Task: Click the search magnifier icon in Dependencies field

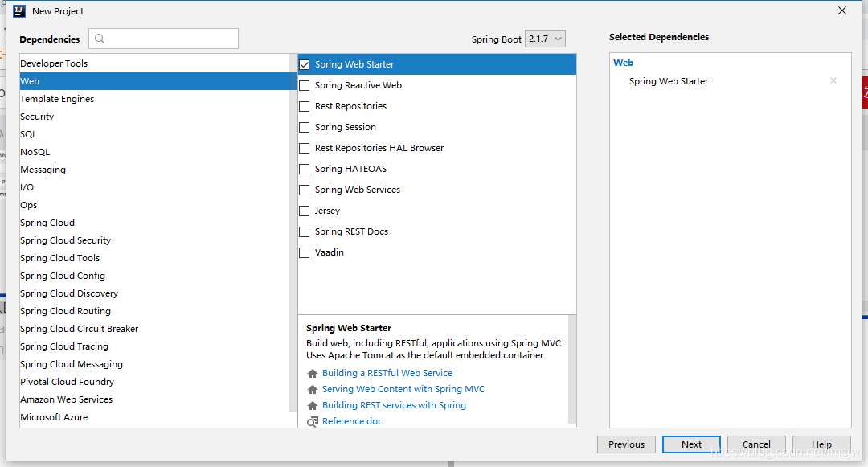Action: click(x=100, y=39)
